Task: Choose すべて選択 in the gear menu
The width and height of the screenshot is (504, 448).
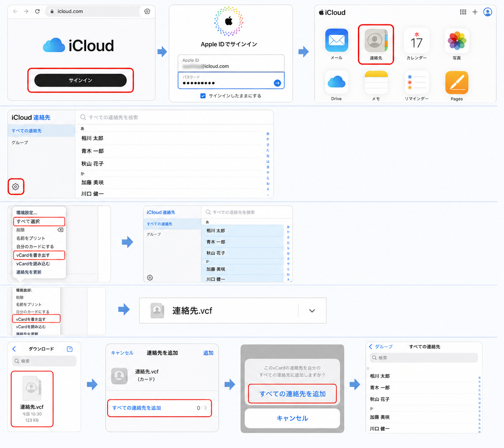Action: [x=39, y=221]
